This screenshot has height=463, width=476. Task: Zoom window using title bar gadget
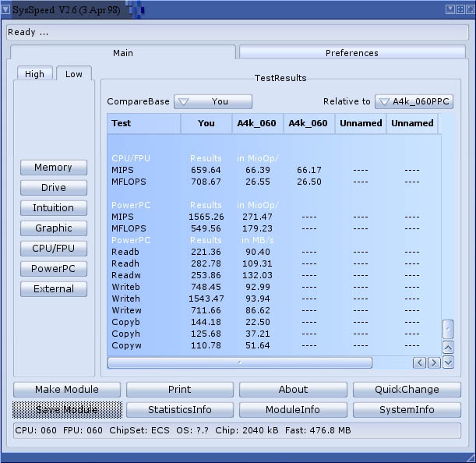point(460,9)
